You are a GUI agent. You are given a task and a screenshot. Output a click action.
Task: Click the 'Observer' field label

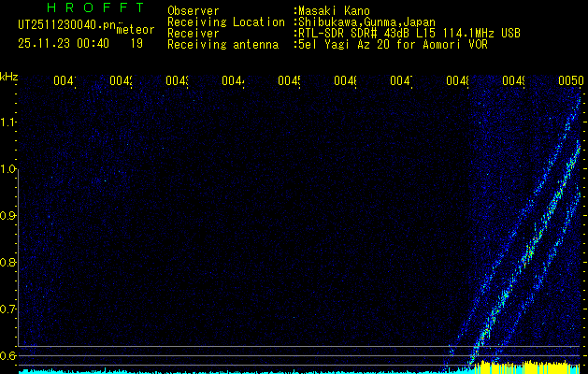[194, 11]
